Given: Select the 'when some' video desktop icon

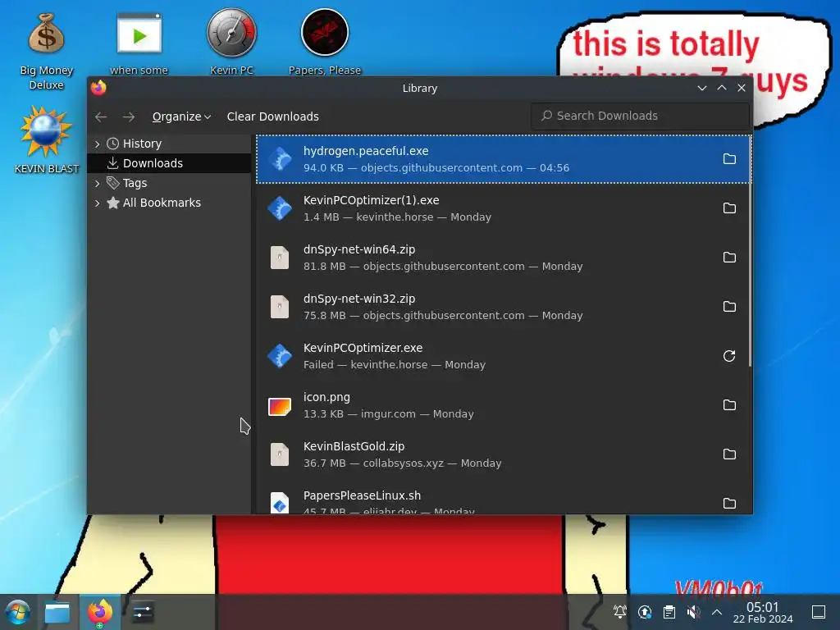Looking at the screenshot, I should coord(139,44).
